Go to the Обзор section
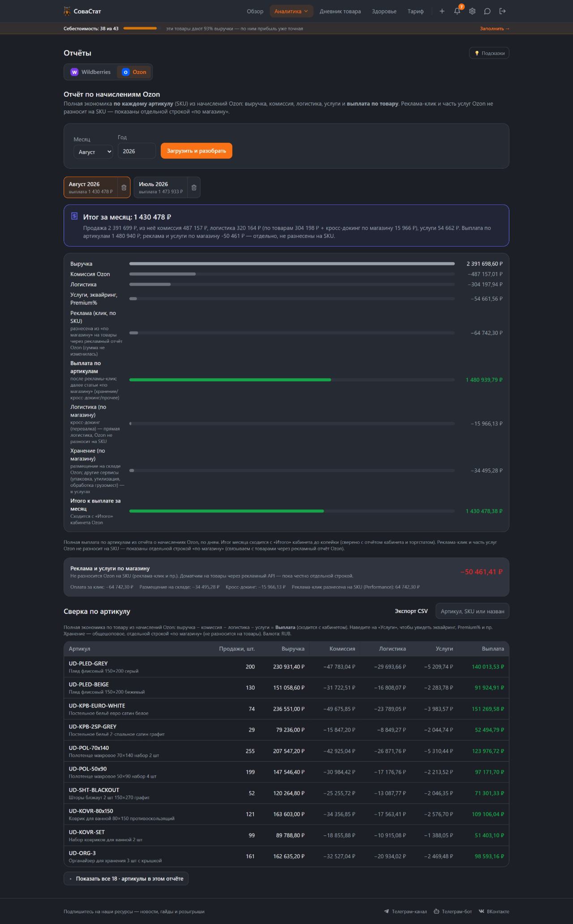Screen dimensions: 573x924 click(x=255, y=11)
